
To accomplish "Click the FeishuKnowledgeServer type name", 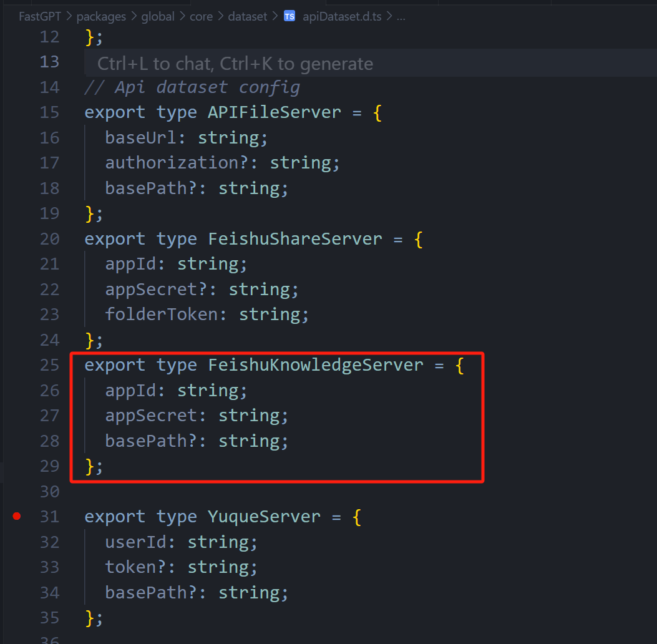I will tap(316, 365).
